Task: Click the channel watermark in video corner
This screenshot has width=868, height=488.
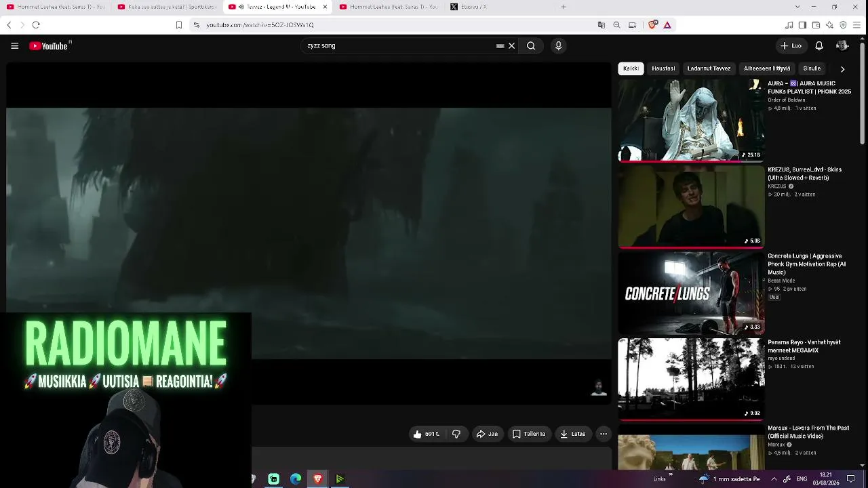Action: click(x=598, y=388)
